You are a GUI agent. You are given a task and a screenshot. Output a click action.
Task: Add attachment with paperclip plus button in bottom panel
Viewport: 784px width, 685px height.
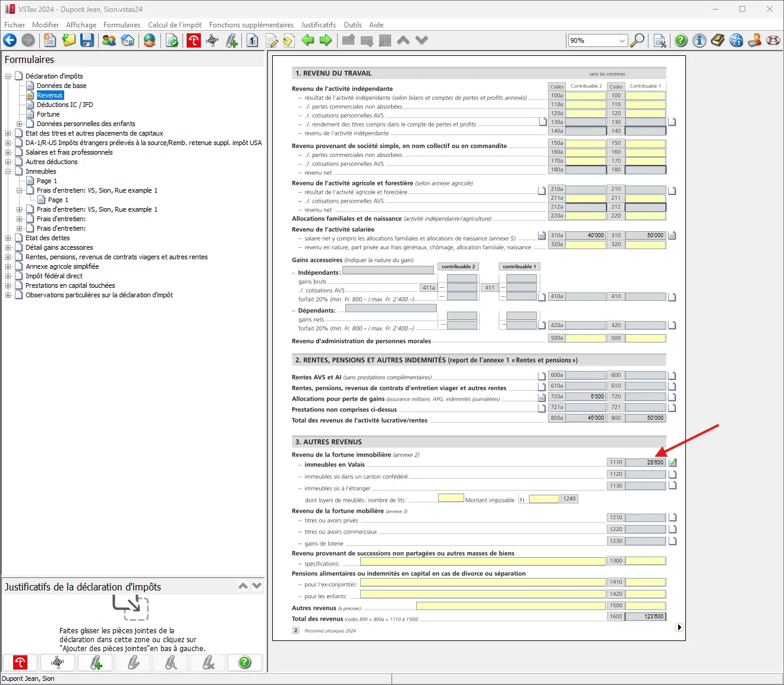[x=96, y=662]
